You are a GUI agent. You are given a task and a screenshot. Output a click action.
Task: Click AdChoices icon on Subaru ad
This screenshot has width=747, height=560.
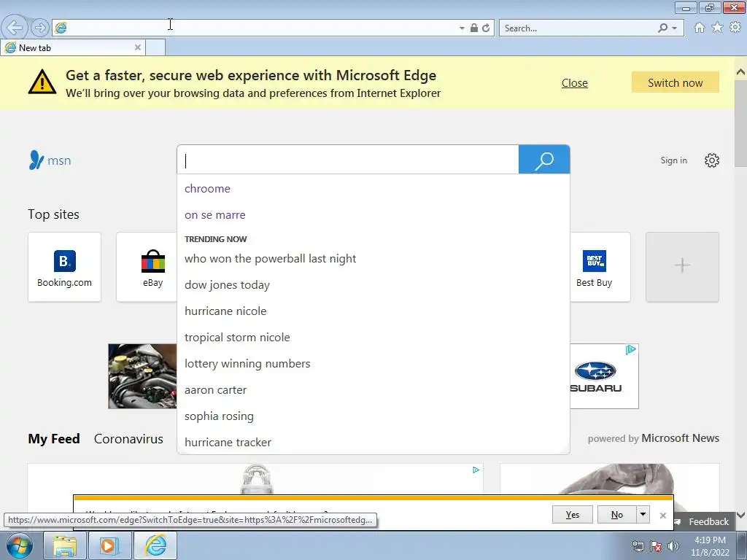(x=631, y=350)
